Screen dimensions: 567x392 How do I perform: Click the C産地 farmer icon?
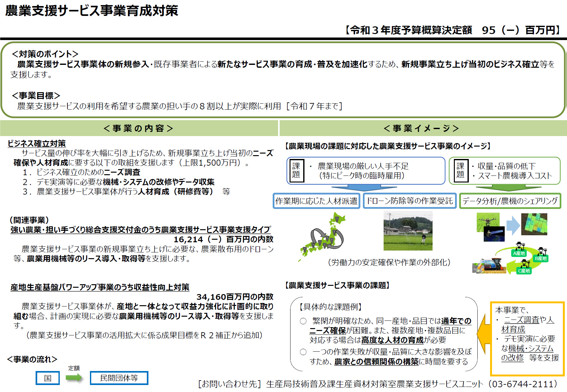pyautogui.click(x=524, y=267)
